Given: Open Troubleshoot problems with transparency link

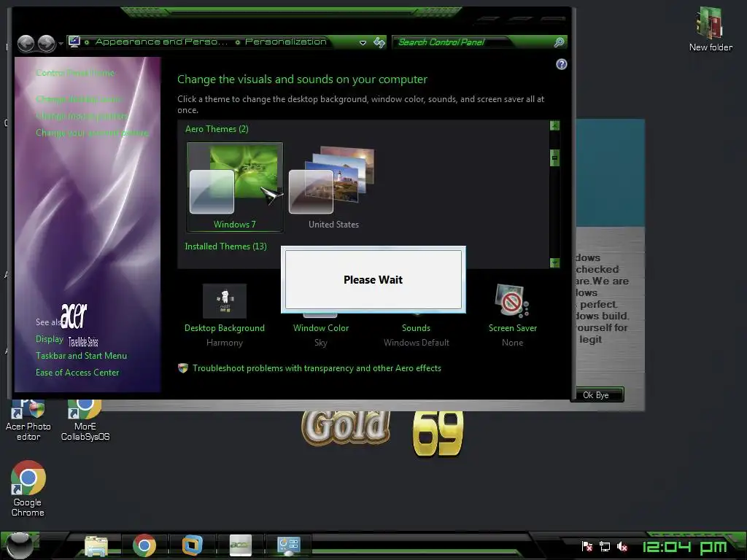Looking at the screenshot, I should (317, 368).
